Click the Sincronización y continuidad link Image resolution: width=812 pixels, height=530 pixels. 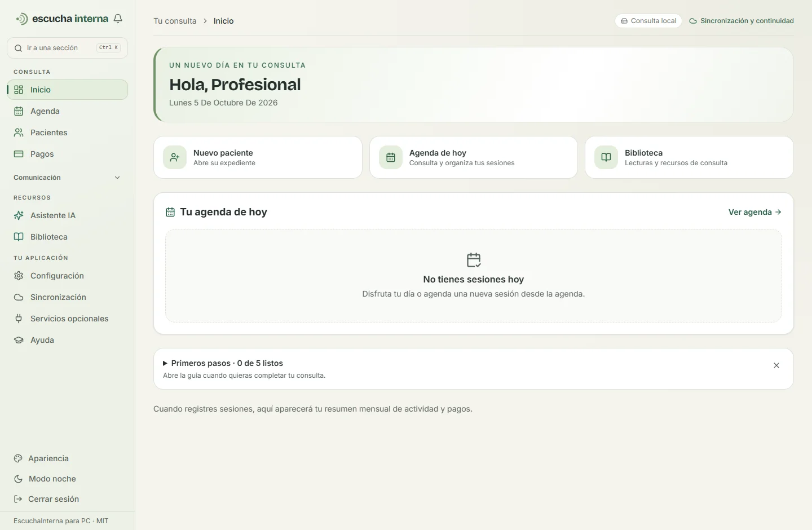(x=742, y=21)
